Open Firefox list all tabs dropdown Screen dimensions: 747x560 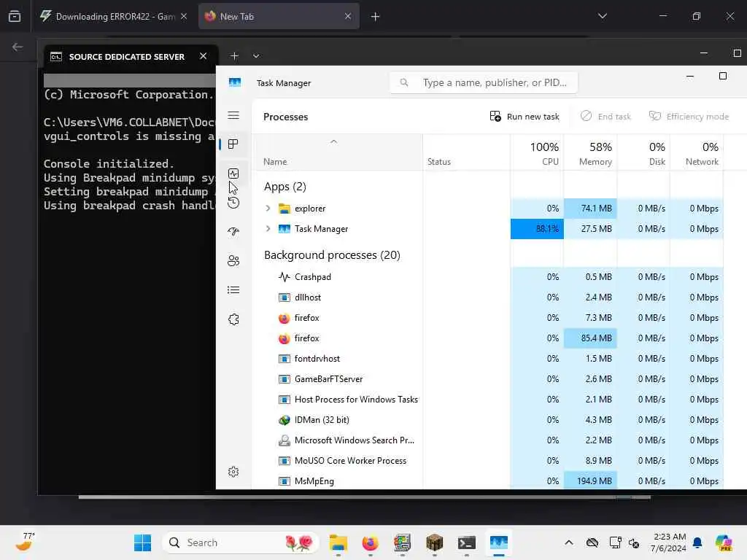click(602, 16)
